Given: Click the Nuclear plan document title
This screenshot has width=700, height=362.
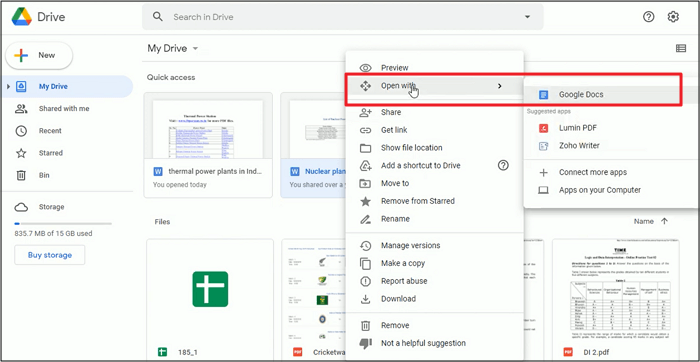Looking at the screenshot, I should pyautogui.click(x=325, y=171).
